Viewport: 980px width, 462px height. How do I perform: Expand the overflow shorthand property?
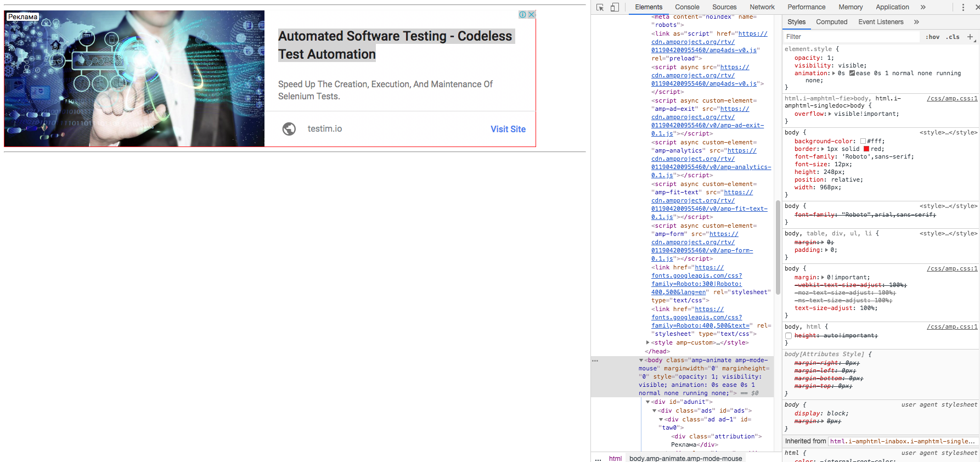click(x=830, y=114)
